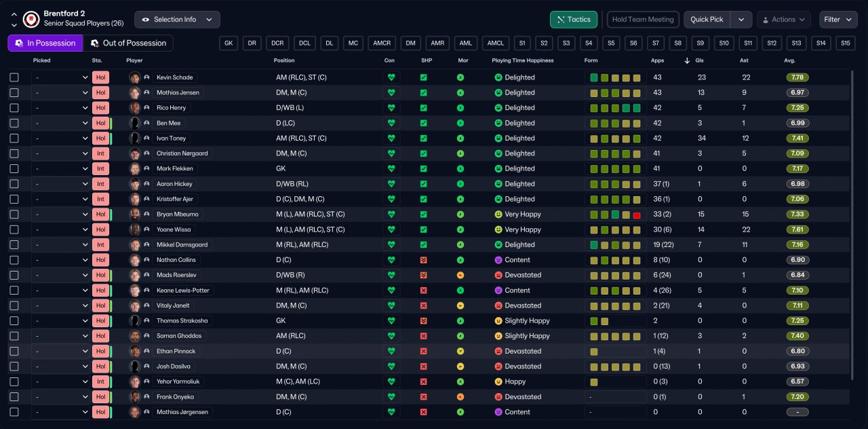This screenshot has height=429, width=868.
Task: Click Mads Roerslev's morale icon
Action: point(460,276)
